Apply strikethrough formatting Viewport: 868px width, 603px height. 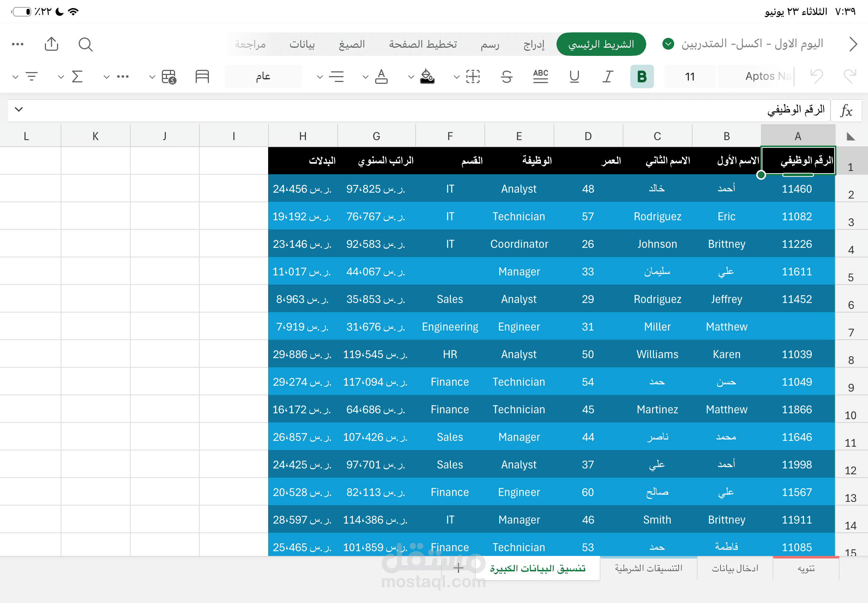click(x=507, y=76)
